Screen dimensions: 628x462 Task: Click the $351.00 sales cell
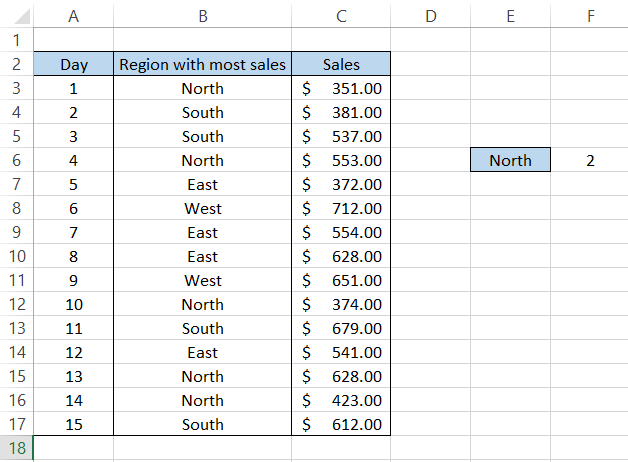tap(342, 88)
